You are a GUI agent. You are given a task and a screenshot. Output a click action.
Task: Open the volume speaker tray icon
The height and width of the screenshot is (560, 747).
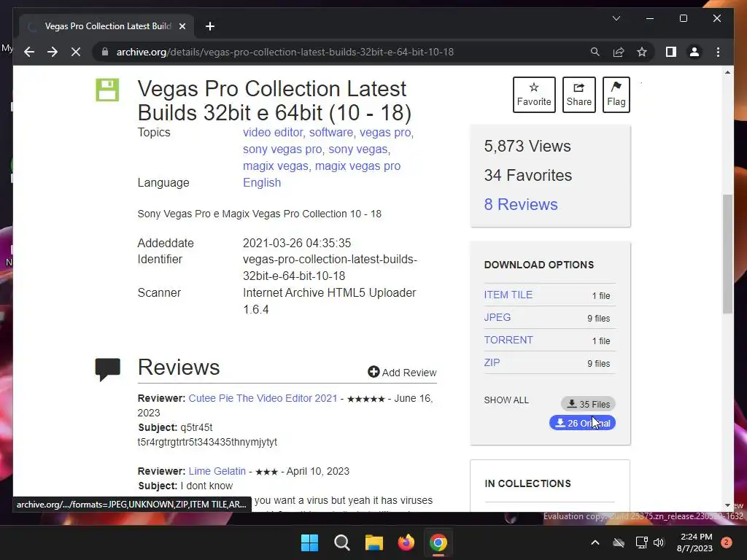659,542
